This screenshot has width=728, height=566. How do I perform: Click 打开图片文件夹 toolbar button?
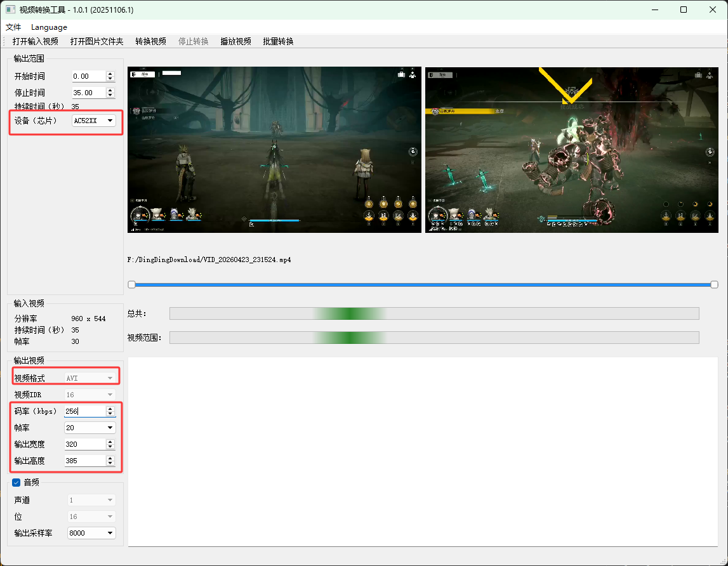[96, 41]
